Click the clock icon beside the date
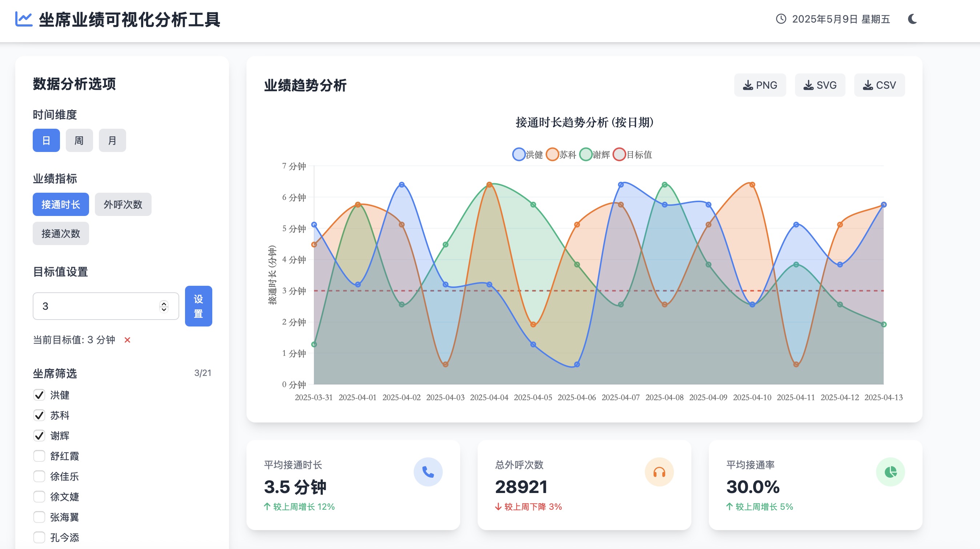This screenshot has height=549, width=980. (x=781, y=19)
